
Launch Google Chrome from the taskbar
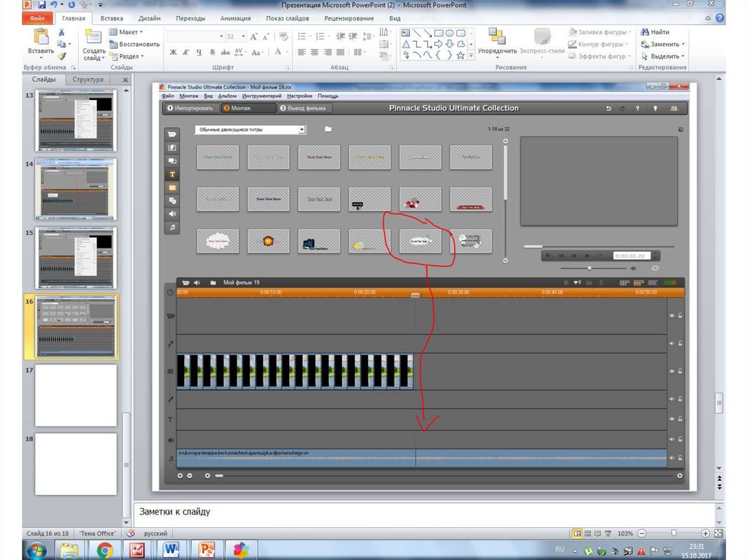click(x=104, y=549)
